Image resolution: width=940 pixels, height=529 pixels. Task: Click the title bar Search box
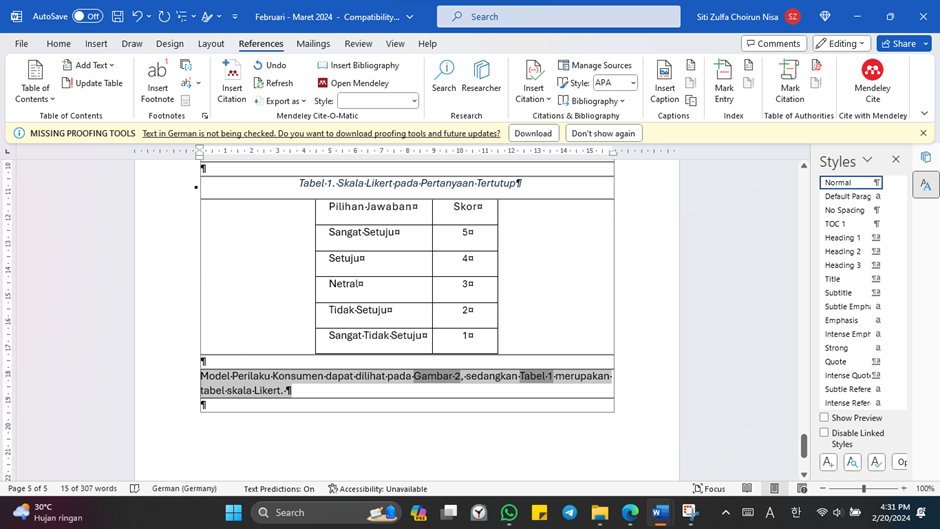pos(559,17)
